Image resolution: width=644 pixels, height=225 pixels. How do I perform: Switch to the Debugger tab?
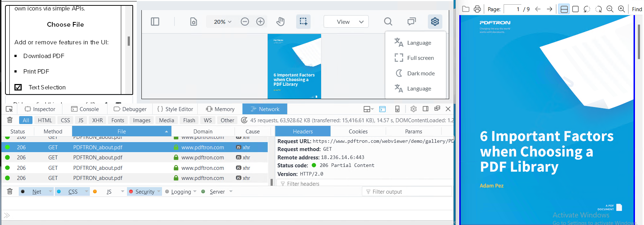coord(130,109)
